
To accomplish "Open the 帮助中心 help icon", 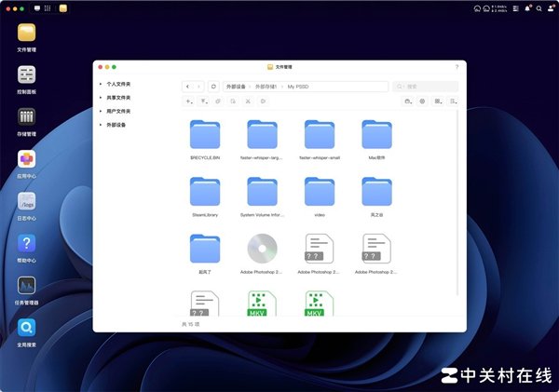I will (x=26, y=243).
